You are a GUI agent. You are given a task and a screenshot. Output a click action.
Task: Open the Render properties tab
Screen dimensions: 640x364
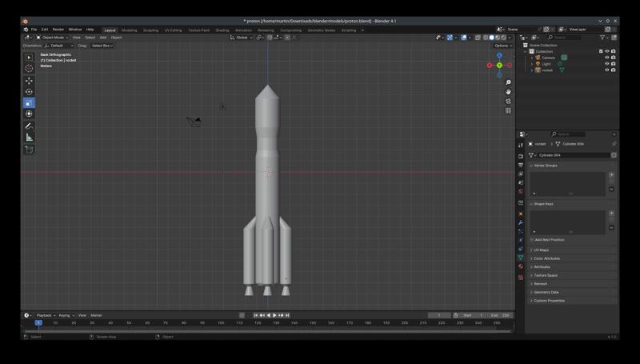pos(521,156)
